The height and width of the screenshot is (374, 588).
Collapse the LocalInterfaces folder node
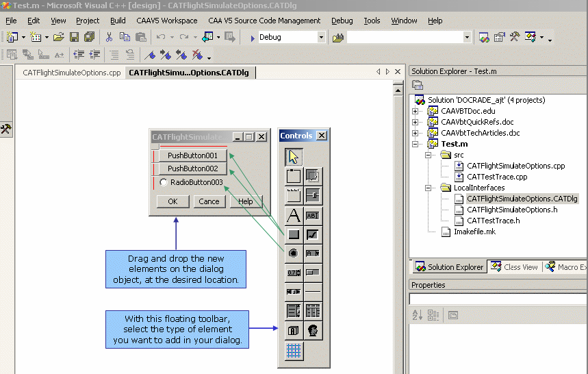coord(428,188)
